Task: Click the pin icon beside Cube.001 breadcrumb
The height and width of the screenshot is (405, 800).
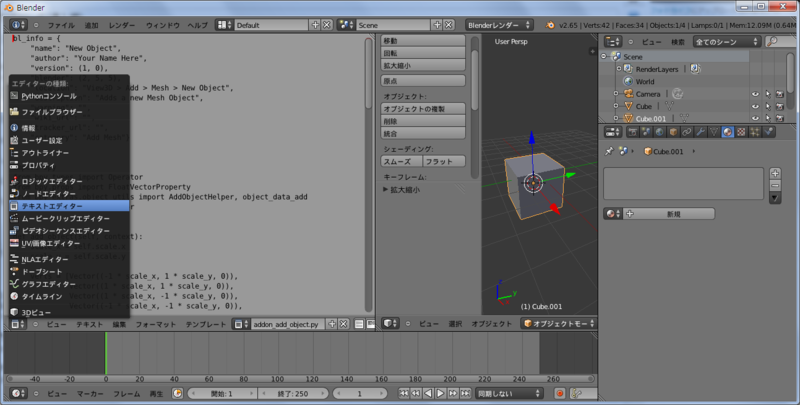Action: tap(609, 151)
